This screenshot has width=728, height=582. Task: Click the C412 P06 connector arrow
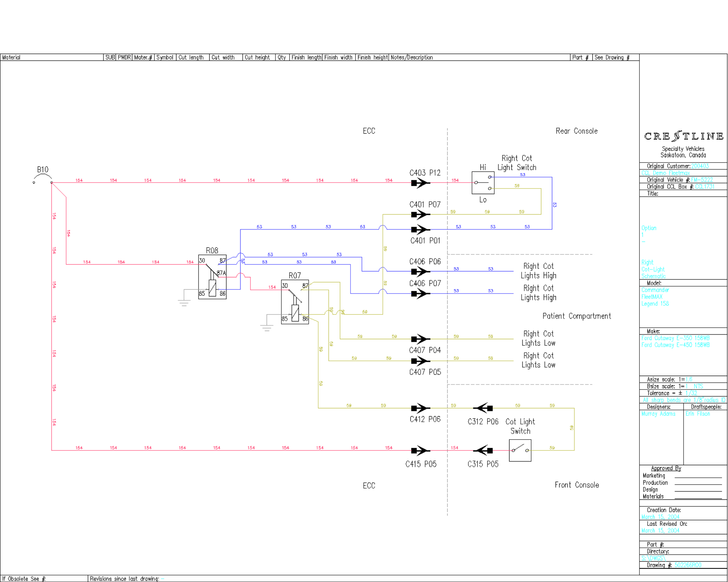[x=420, y=408]
